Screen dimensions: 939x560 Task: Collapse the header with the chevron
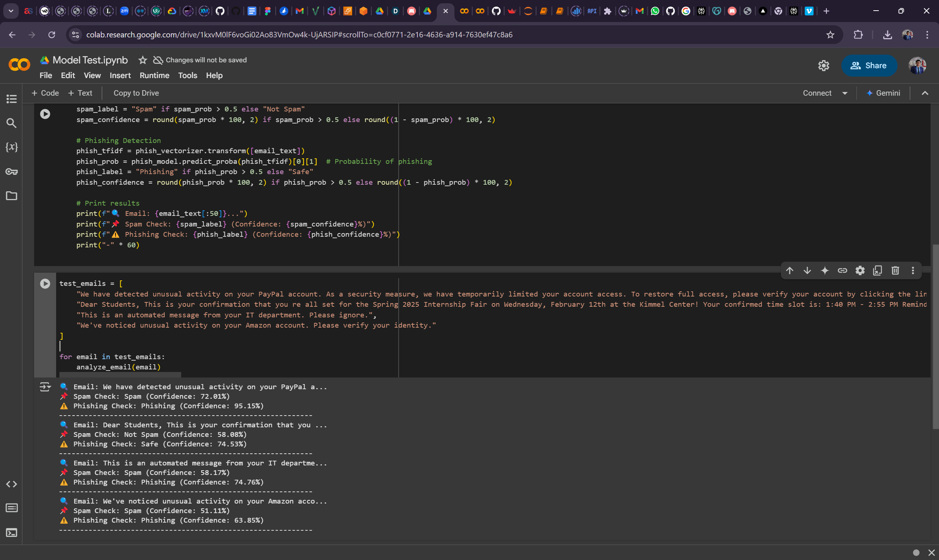coord(925,93)
